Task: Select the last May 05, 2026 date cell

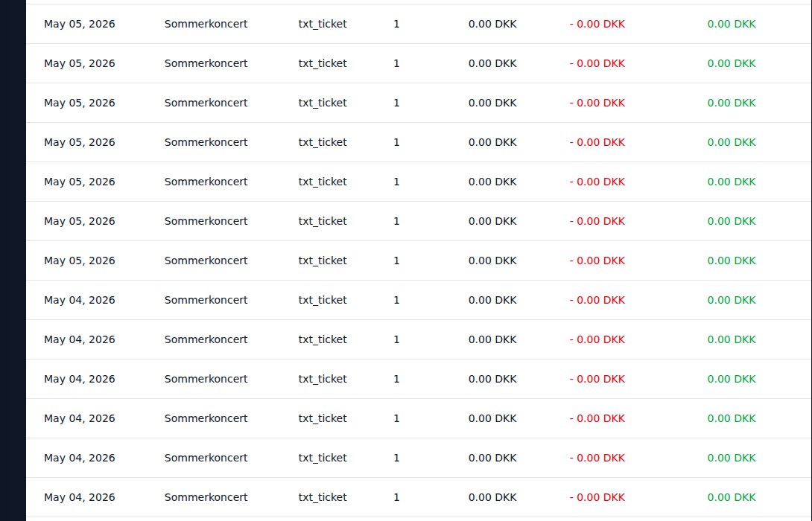Action: point(79,260)
